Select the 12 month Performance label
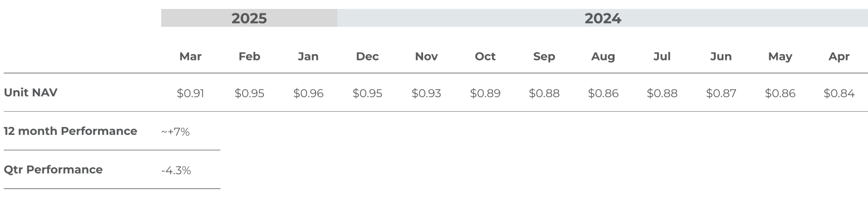868x197 pixels. click(70, 131)
